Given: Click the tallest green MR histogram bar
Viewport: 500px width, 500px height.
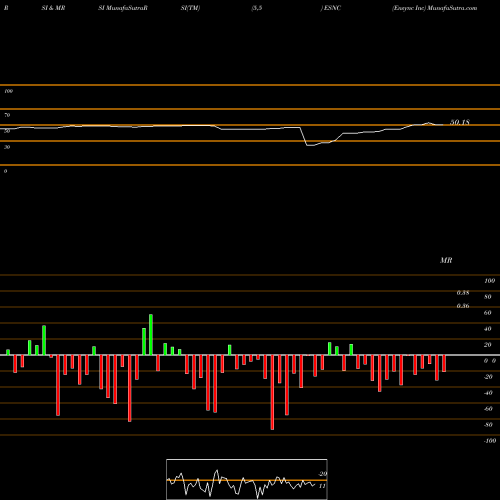Looking at the screenshot, I should click(151, 335).
